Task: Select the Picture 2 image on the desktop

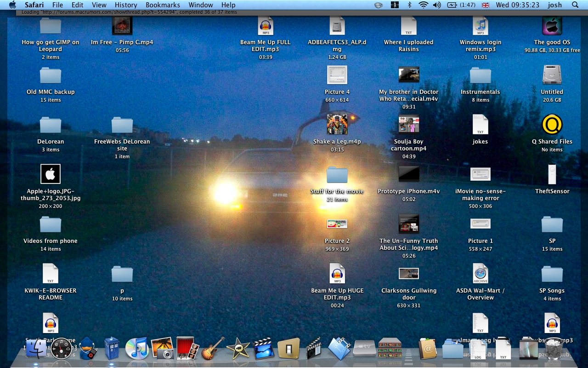Action: [337, 224]
